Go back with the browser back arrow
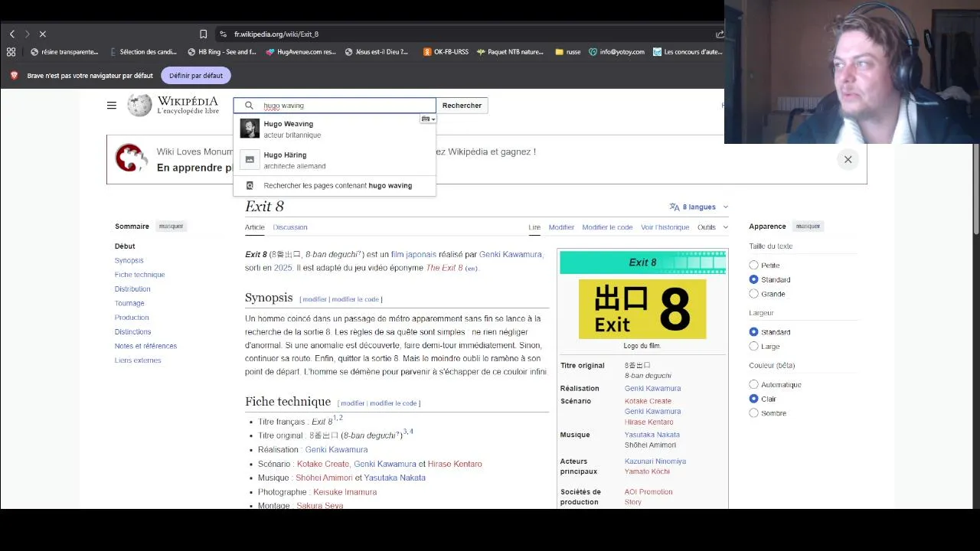This screenshot has height=551, width=980. (x=12, y=34)
